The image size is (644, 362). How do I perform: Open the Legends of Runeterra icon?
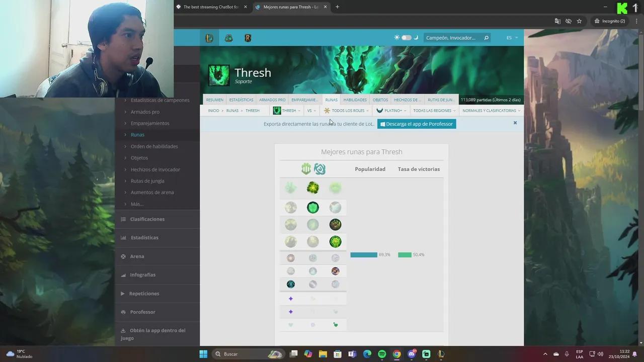pyautogui.click(x=248, y=38)
